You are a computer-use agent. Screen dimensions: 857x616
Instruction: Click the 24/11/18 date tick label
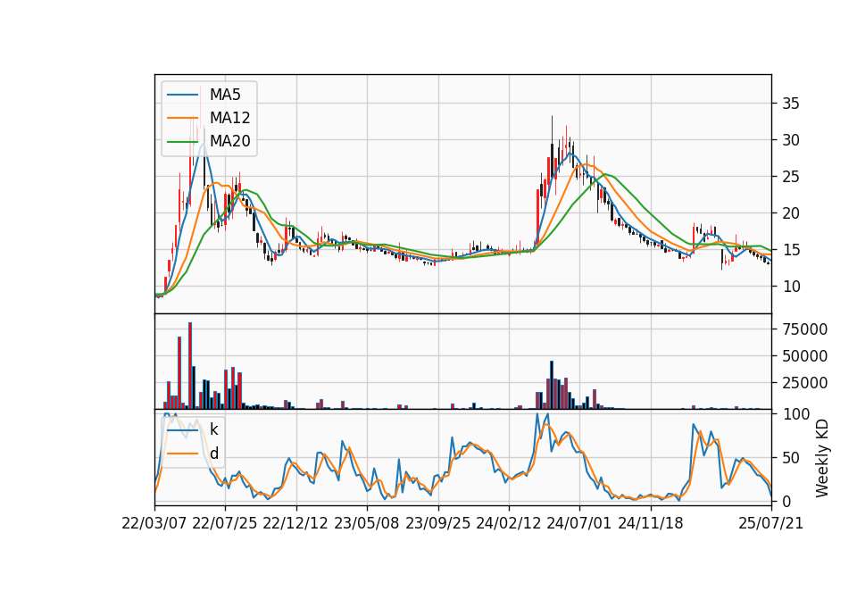[651, 523]
